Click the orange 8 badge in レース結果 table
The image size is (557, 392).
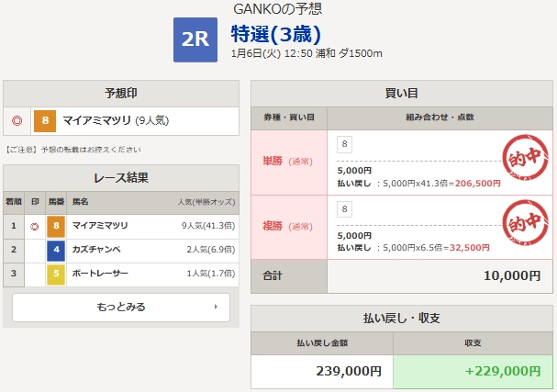click(56, 226)
